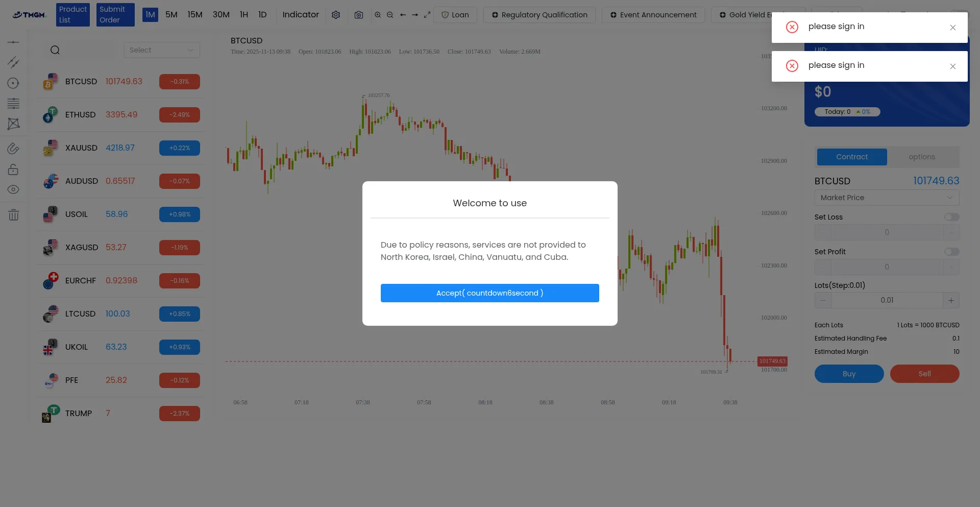The width and height of the screenshot is (980, 507).
Task: Expand chart to fullscreen
Action: tap(427, 15)
